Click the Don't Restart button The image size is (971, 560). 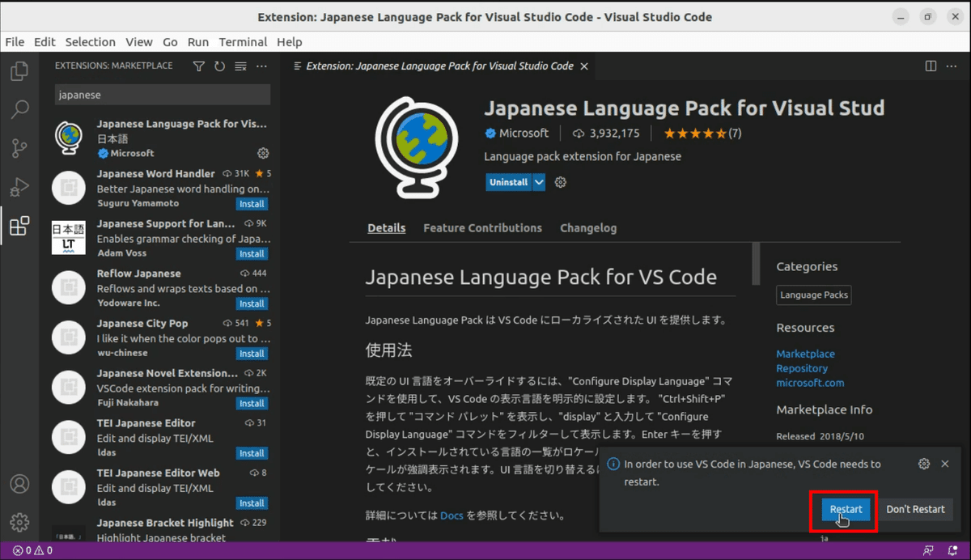pyautogui.click(x=915, y=509)
